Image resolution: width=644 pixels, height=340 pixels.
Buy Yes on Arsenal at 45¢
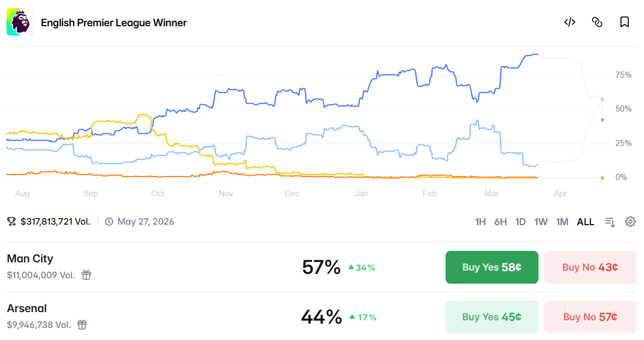[491, 317]
